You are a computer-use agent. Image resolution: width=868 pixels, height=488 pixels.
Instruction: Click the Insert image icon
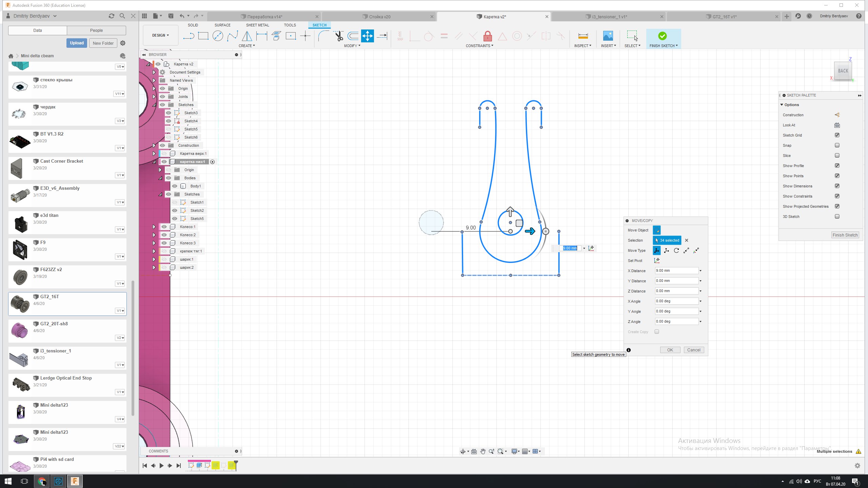click(608, 36)
